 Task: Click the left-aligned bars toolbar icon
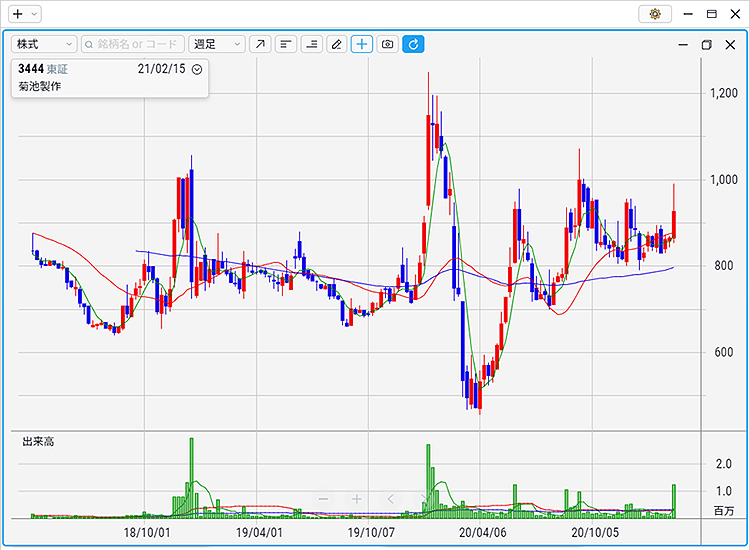coord(286,44)
